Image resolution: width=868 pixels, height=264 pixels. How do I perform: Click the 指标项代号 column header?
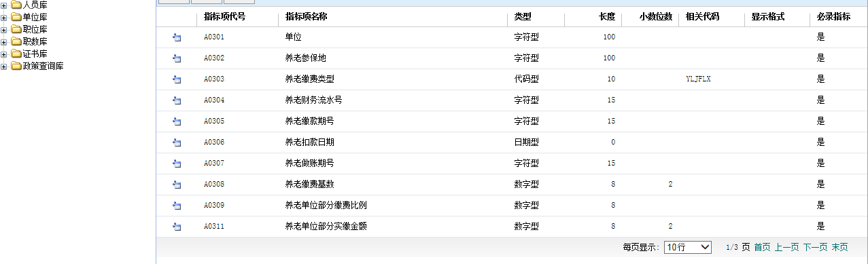(x=224, y=17)
